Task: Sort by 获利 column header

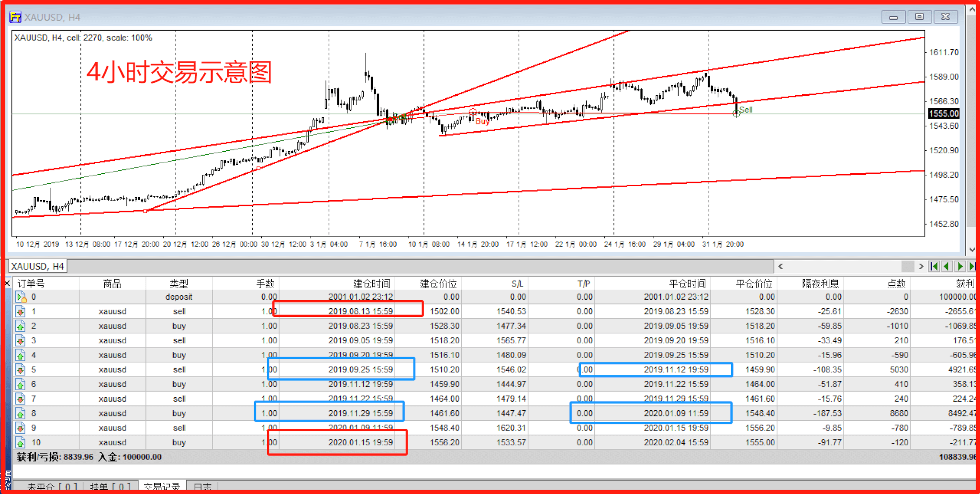Action: click(x=964, y=283)
